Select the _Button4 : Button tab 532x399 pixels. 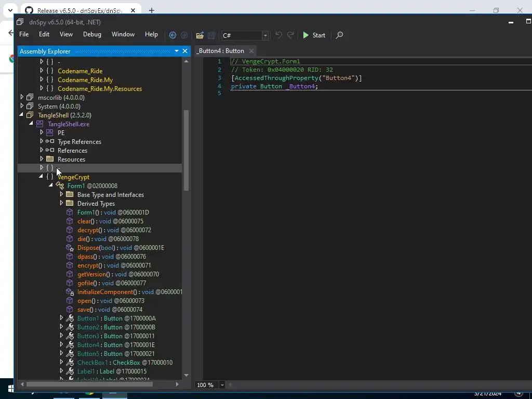(220, 51)
